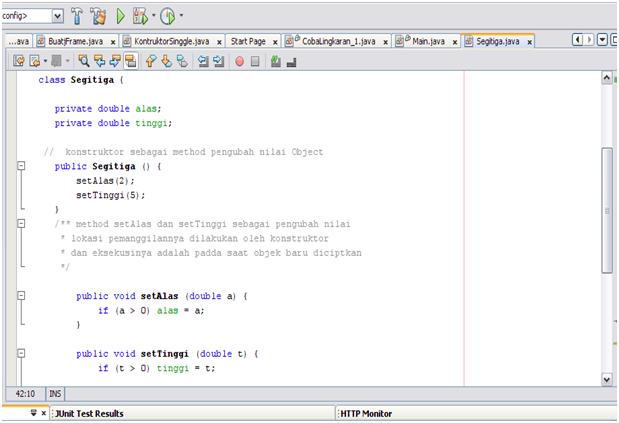The width and height of the screenshot is (619, 423).
Task: Collapse the Segitiga constructor code fold
Action: pos(21,166)
